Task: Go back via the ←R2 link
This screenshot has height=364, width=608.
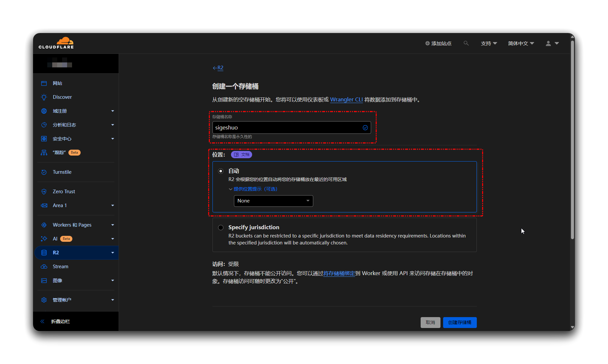Action: coord(218,68)
